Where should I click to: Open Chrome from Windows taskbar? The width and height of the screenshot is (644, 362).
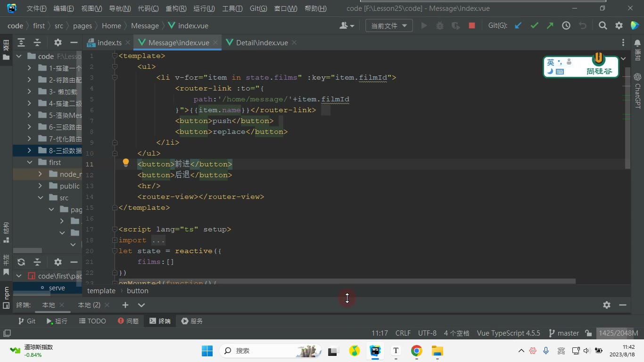point(416,351)
